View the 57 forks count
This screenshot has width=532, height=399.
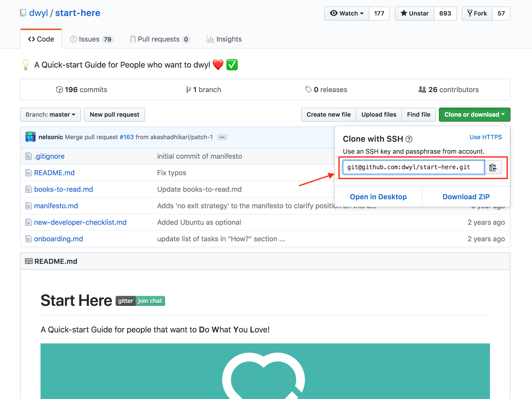pos(501,14)
